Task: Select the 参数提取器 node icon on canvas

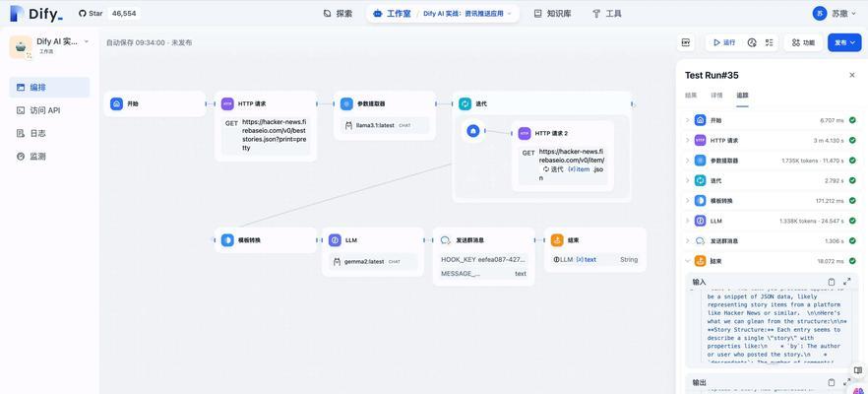Action: (346, 103)
